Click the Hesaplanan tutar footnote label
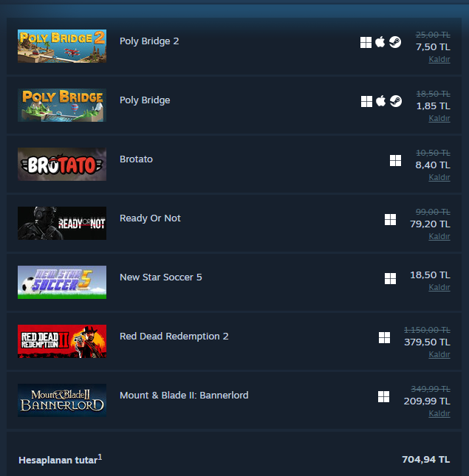 point(60,460)
